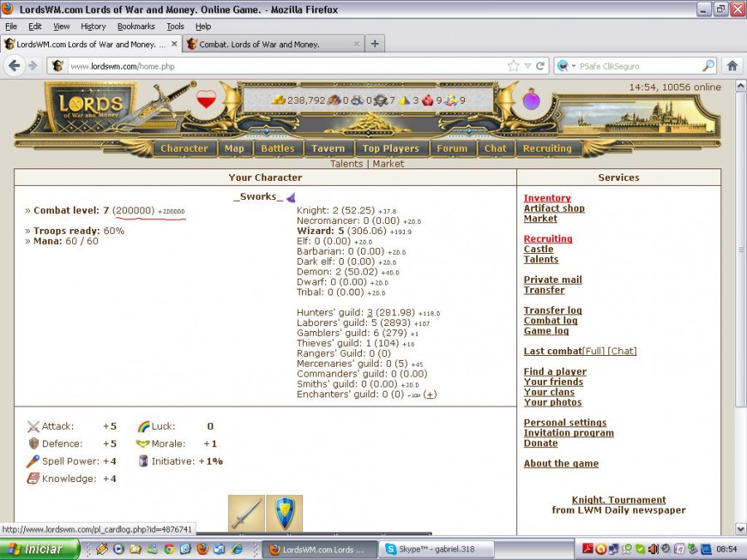The width and height of the screenshot is (747, 560).
Task: Click the yellow sulfur pyramid icon
Action: click(404, 100)
